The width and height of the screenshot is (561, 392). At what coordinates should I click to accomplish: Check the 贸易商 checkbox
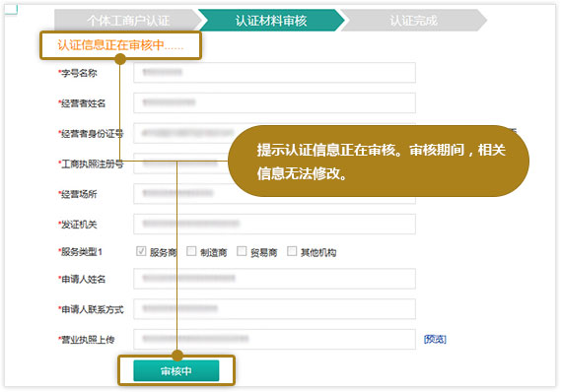click(x=242, y=251)
